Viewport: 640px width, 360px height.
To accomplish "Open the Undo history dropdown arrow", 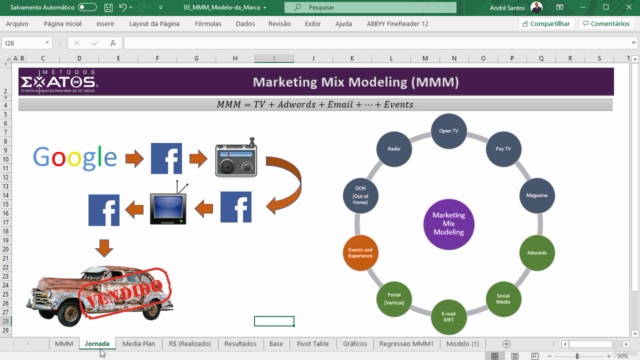I will (x=131, y=7).
